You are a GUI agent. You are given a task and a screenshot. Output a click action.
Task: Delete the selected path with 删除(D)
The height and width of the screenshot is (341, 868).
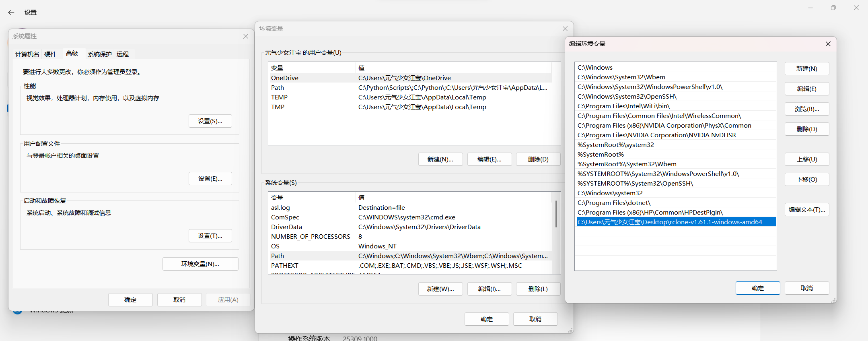pos(806,129)
